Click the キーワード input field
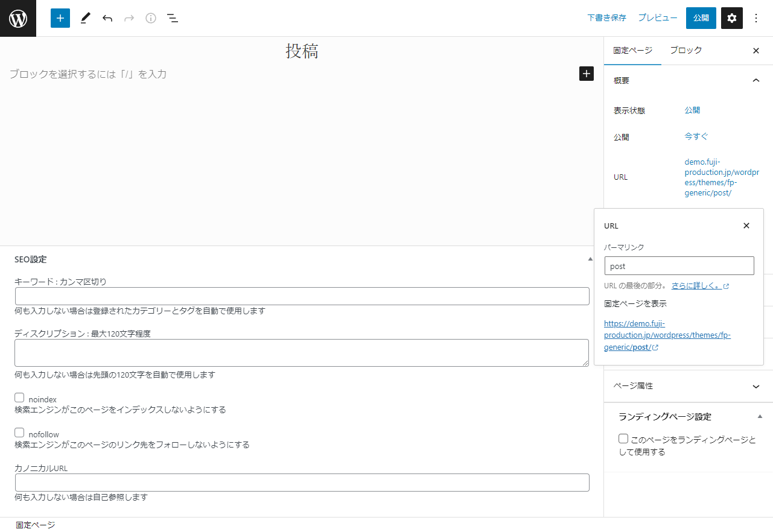This screenshot has height=532, width=773. coord(302,296)
